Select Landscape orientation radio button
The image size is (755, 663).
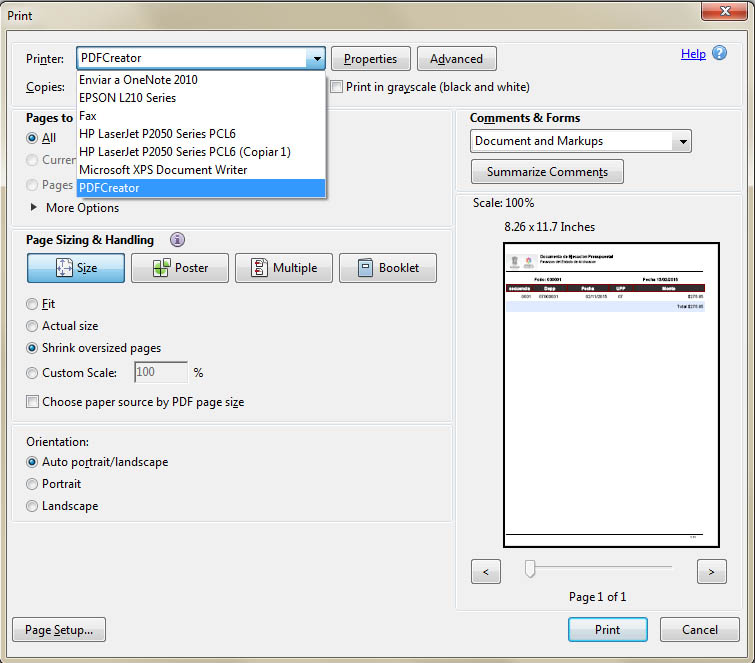[32, 506]
